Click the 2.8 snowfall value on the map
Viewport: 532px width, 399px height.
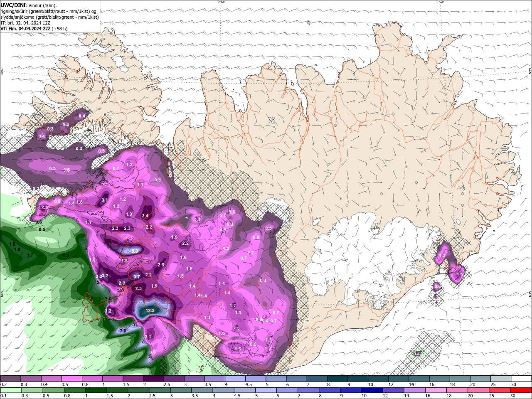[x=122, y=283]
